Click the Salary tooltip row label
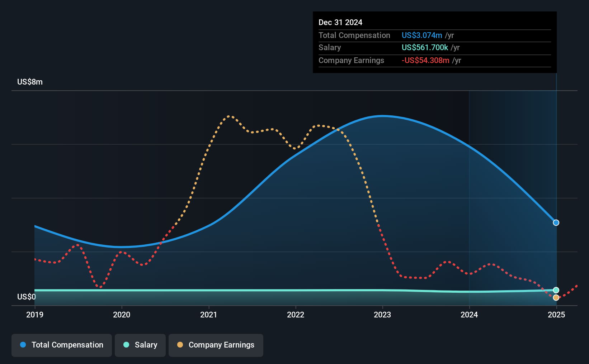The image size is (589, 364). (330, 48)
